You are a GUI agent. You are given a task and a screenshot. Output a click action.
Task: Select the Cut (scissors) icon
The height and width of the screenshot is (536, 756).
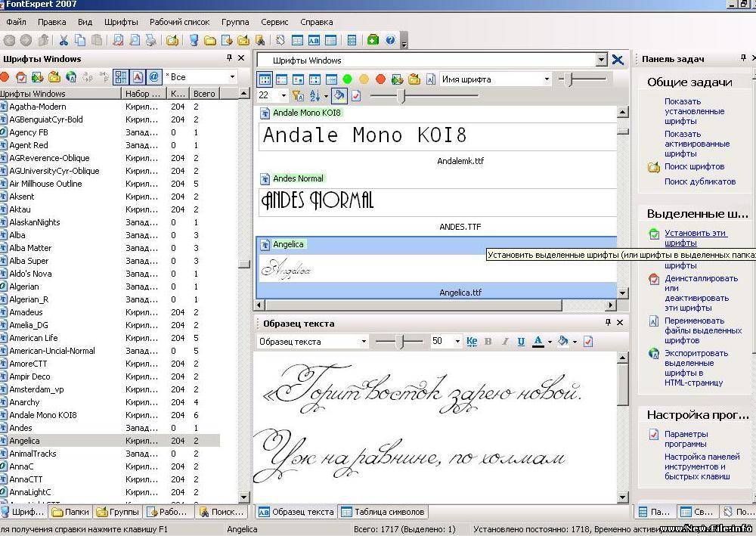[x=64, y=40]
